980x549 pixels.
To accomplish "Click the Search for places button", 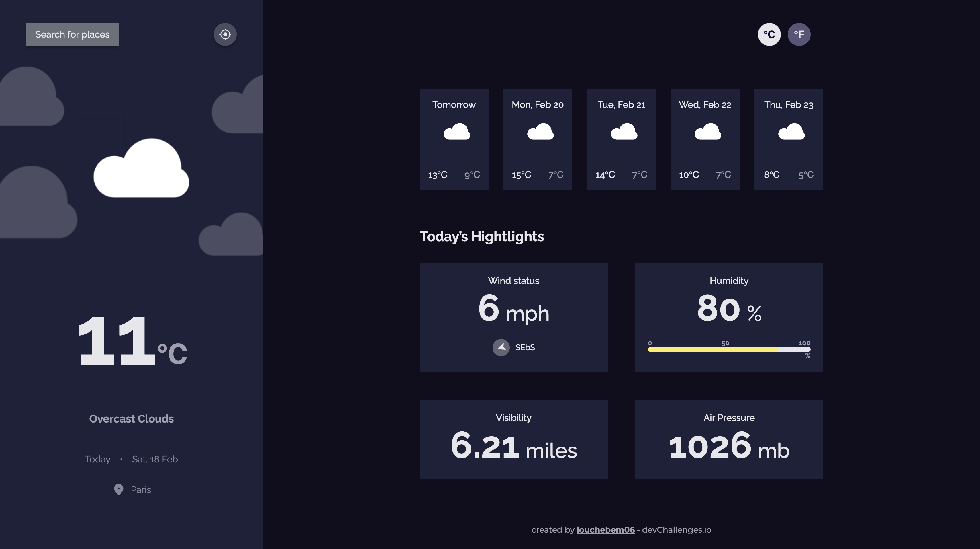I will point(72,34).
